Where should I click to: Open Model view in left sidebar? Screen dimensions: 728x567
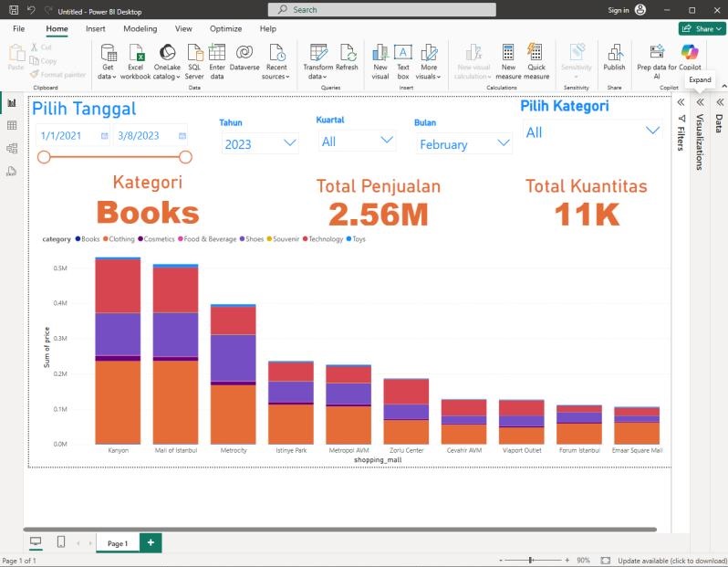12,148
